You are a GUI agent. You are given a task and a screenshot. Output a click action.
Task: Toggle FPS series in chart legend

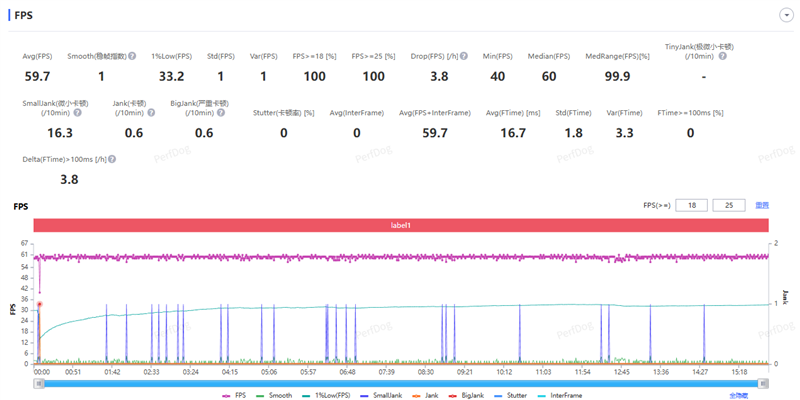pos(237,395)
